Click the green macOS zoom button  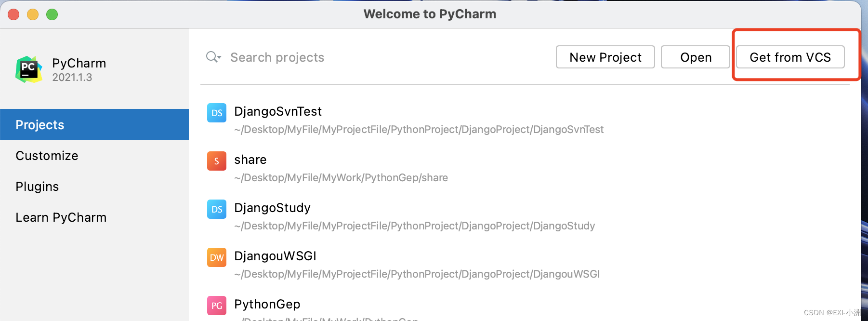(52, 14)
